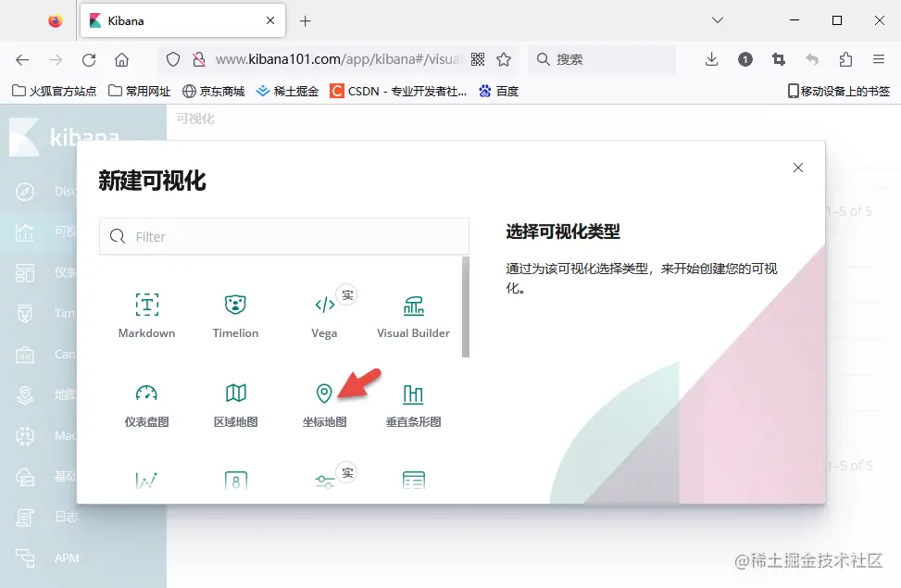The height and width of the screenshot is (588, 901).
Task: Open the account notification badge icon
Action: pos(745,59)
